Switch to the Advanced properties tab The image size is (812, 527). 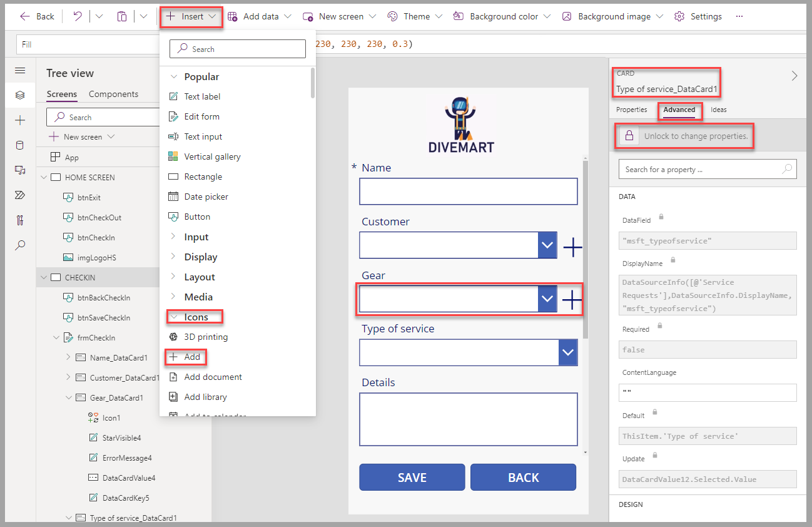coord(679,110)
